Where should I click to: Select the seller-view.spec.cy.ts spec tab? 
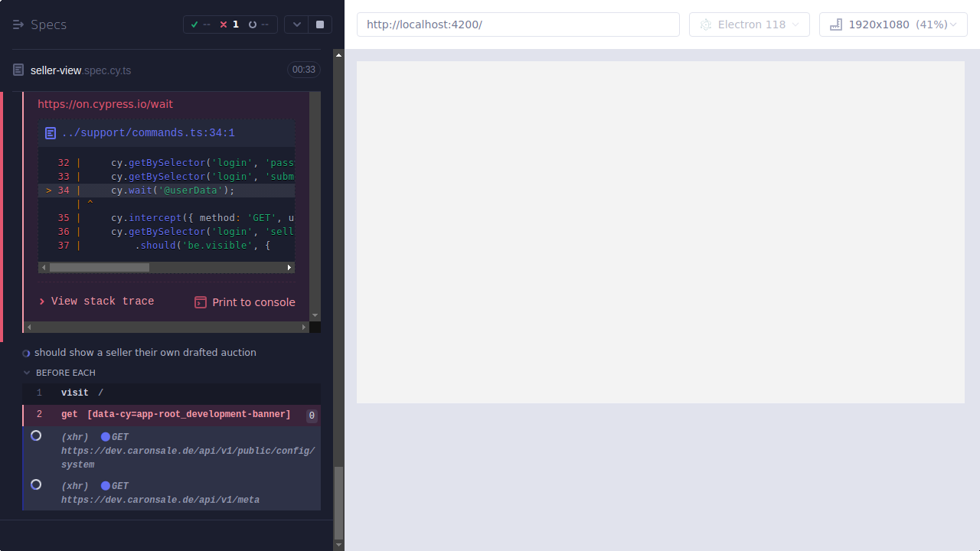[x=82, y=70]
